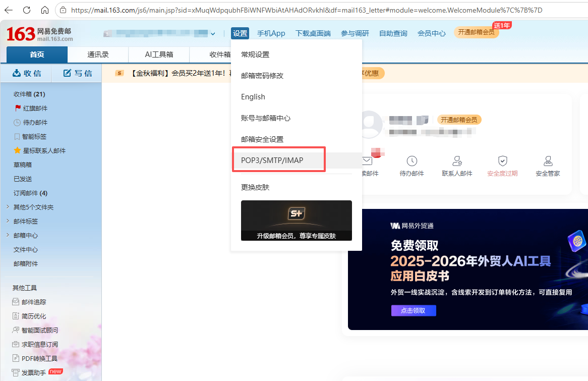Expand the 邮件标签 section
Screen dimensions: 588x381
pyautogui.click(x=8, y=221)
